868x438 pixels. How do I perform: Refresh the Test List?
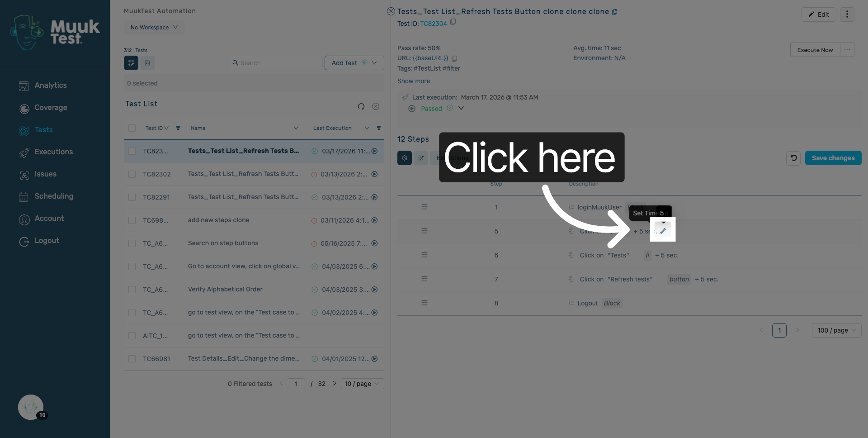pyautogui.click(x=361, y=106)
